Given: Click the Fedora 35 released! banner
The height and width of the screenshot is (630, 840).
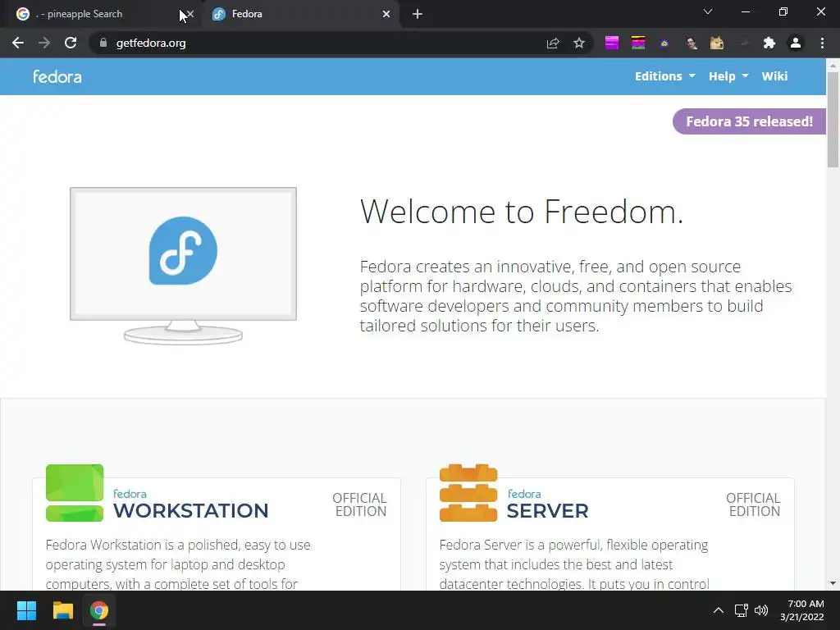Looking at the screenshot, I should 749,121.
